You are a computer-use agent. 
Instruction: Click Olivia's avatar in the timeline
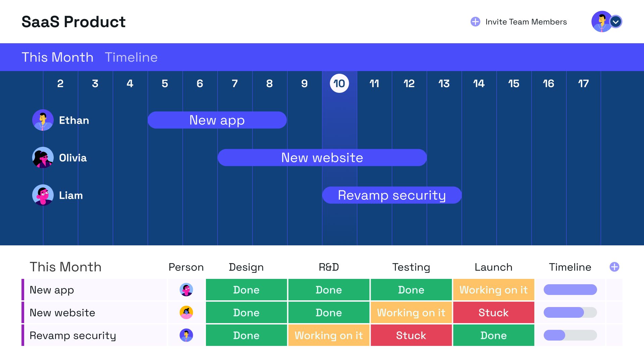43,158
